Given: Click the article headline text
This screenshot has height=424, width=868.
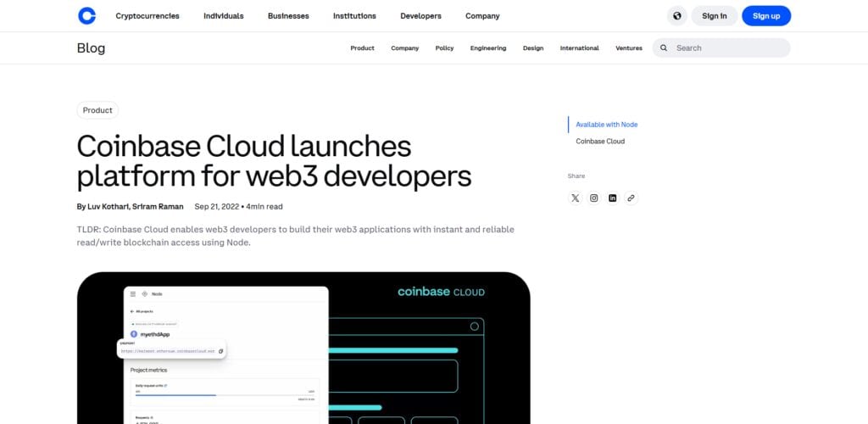Looking at the screenshot, I should (x=274, y=161).
